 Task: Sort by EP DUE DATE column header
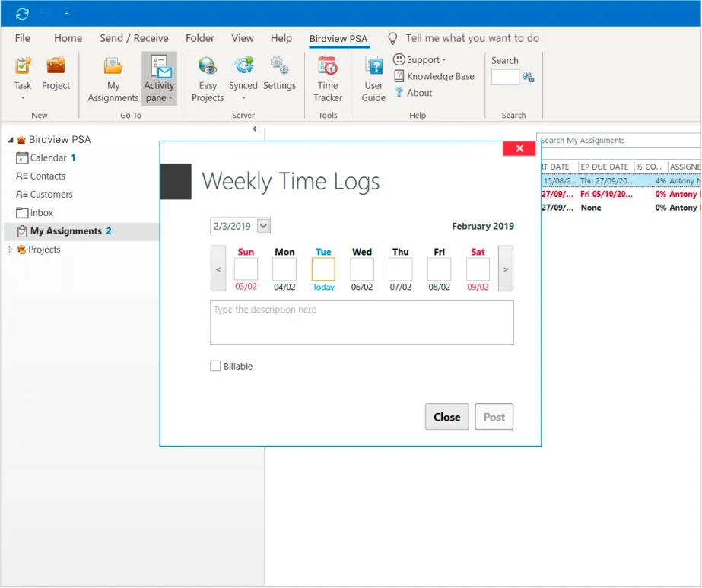[x=605, y=167]
